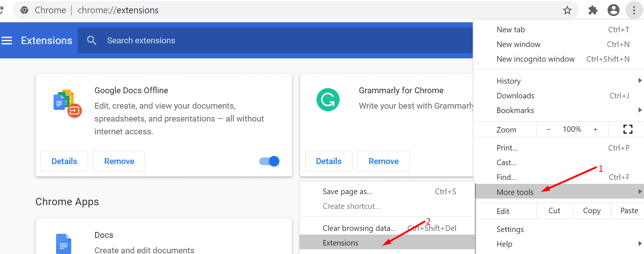Click Copy in the Edit row
The height and width of the screenshot is (254, 644).
click(x=592, y=211)
